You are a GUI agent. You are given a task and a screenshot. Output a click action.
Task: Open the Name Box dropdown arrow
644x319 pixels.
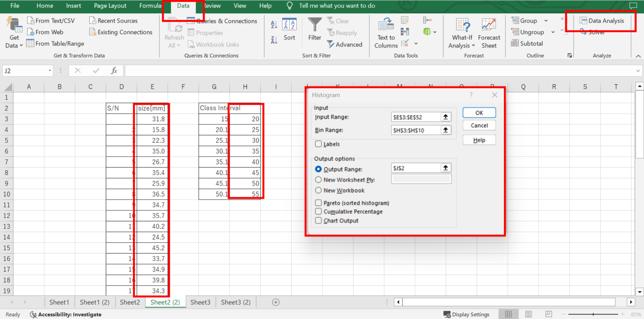(50, 71)
